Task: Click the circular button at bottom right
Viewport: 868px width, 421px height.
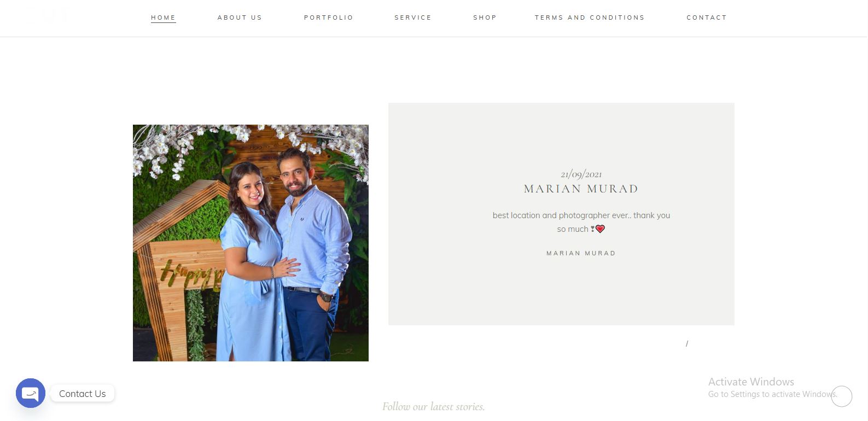Action: (x=842, y=396)
